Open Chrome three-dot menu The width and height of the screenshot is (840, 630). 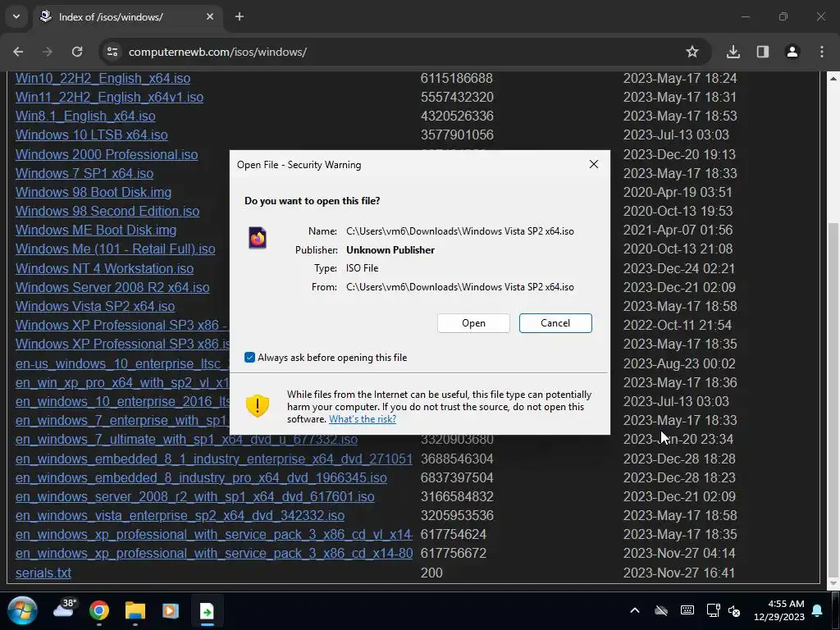(822, 52)
